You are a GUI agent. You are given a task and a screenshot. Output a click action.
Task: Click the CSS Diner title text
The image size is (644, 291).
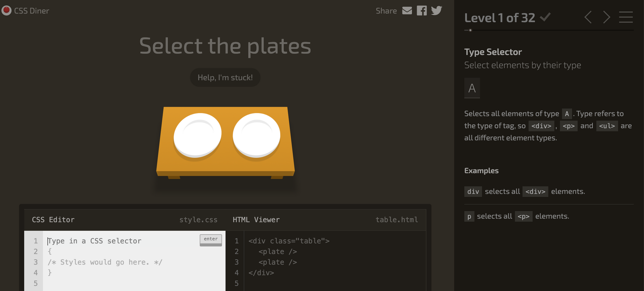32,11
